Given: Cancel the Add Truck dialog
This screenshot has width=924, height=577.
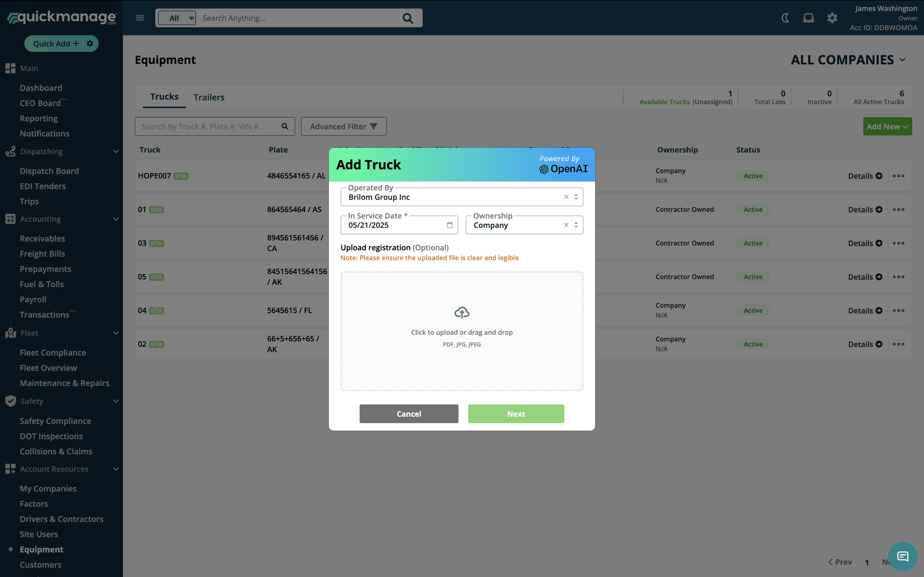Looking at the screenshot, I should [409, 414].
